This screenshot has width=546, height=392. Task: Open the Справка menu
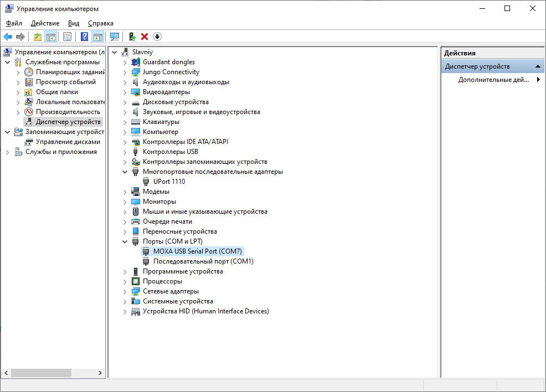101,23
